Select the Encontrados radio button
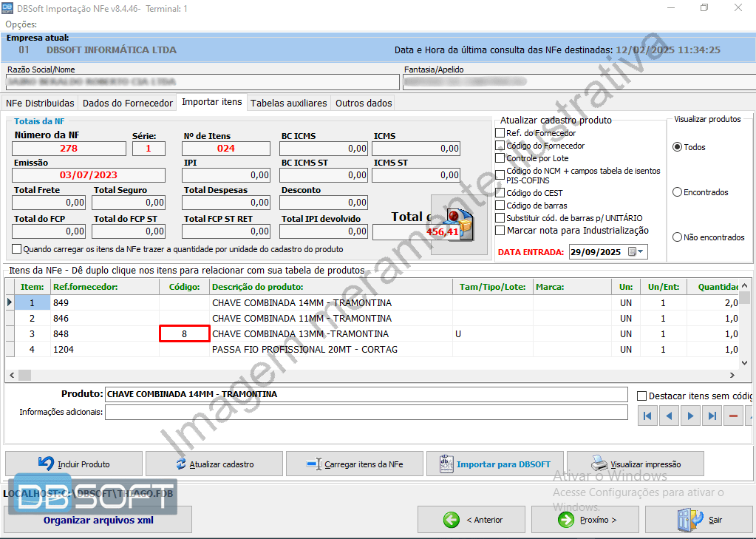The width and height of the screenshot is (756, 539). pos(677,192)
